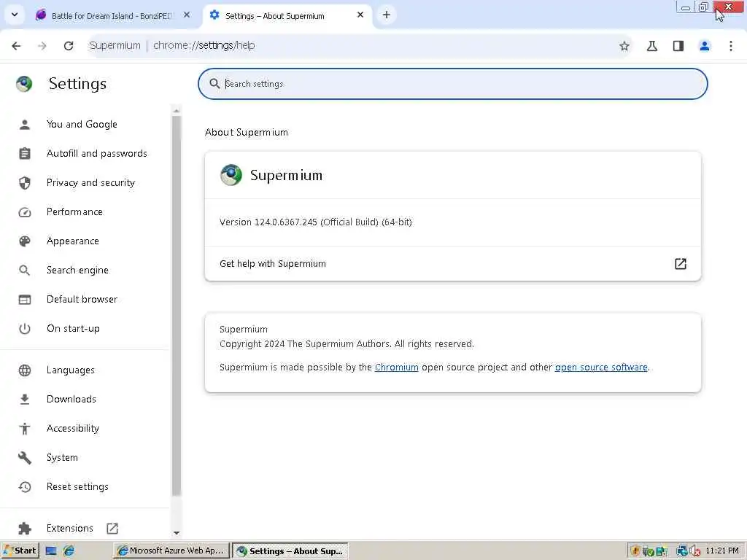Select Accessibility section
Viewport: 747px width, 560px height.
[73, 428]
